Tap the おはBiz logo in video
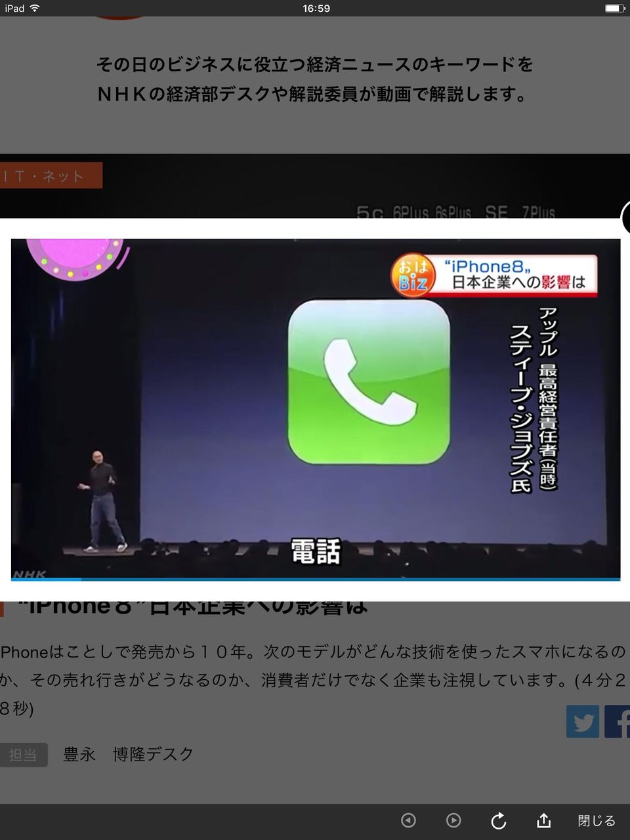The image size is (630, 840). point(413,274)
